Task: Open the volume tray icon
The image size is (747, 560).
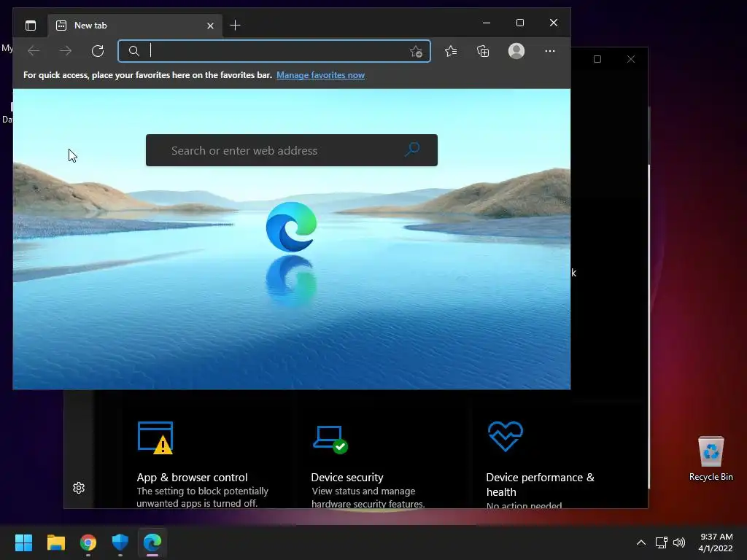Action: coord(679,542)
